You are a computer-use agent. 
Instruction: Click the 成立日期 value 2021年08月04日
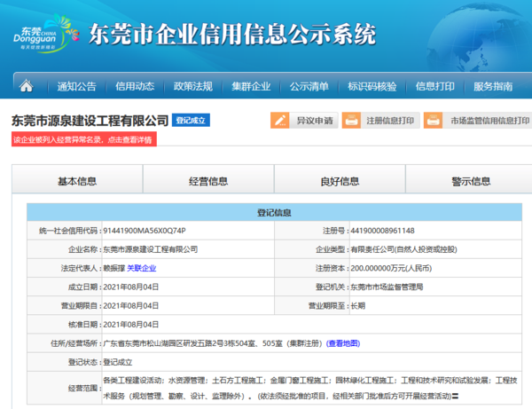(131, 287)
